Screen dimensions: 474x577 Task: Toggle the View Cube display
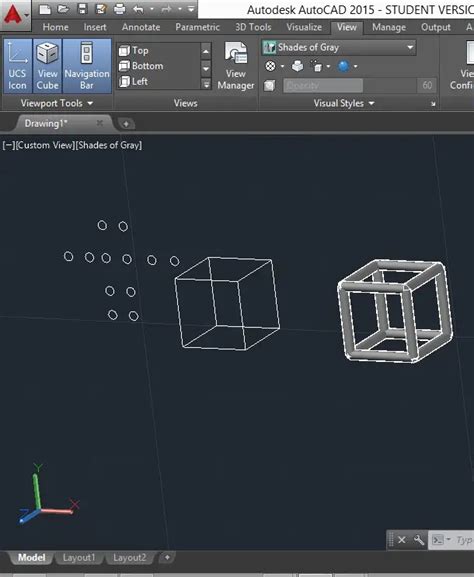tap(47, 66)
